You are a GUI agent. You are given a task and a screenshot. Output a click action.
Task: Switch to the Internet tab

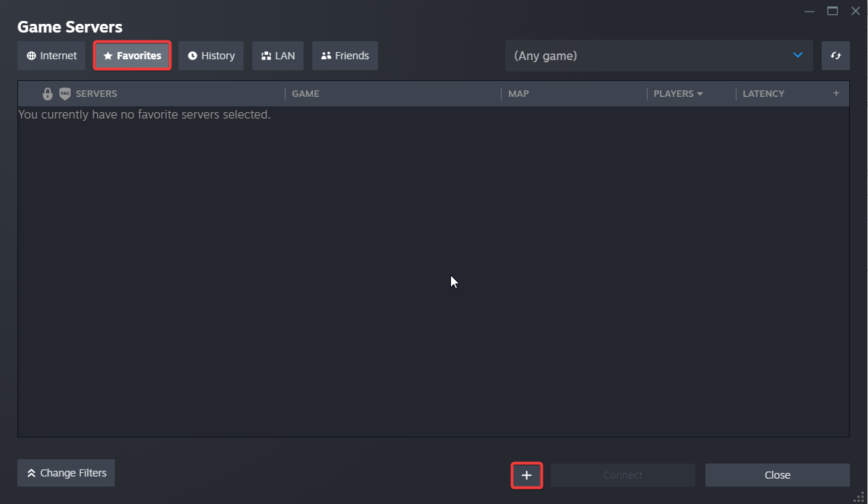[51, 56]
